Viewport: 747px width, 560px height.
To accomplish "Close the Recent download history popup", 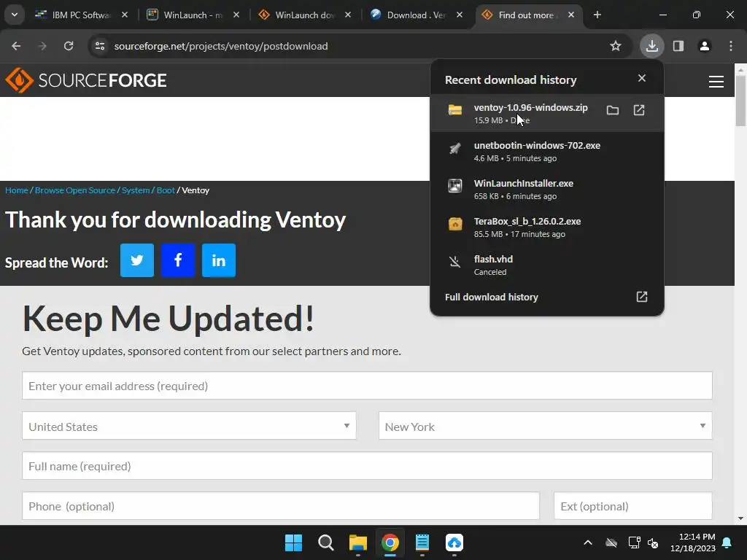I will coord(642,78).
